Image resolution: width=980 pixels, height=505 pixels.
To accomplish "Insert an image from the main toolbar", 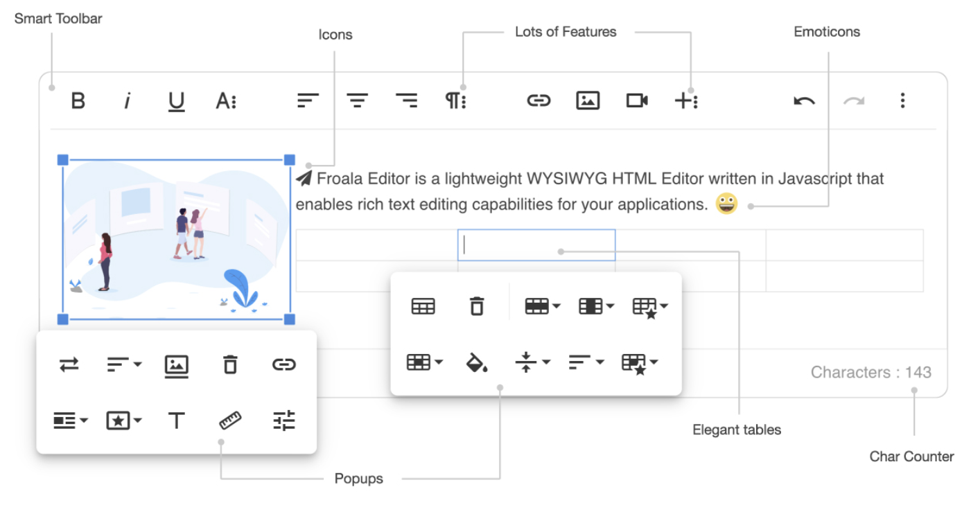I will pos(588,101).
